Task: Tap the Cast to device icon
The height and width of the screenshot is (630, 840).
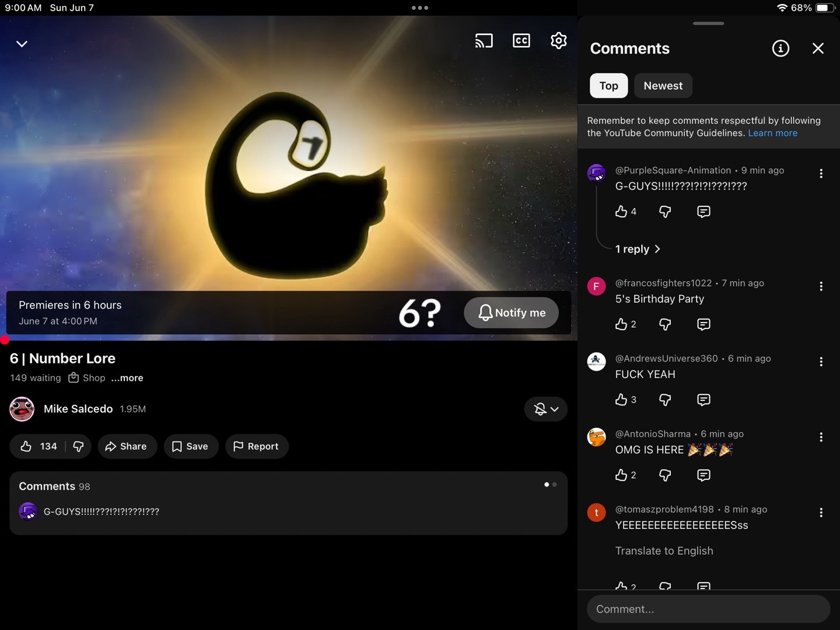Action: coord(484,41)
